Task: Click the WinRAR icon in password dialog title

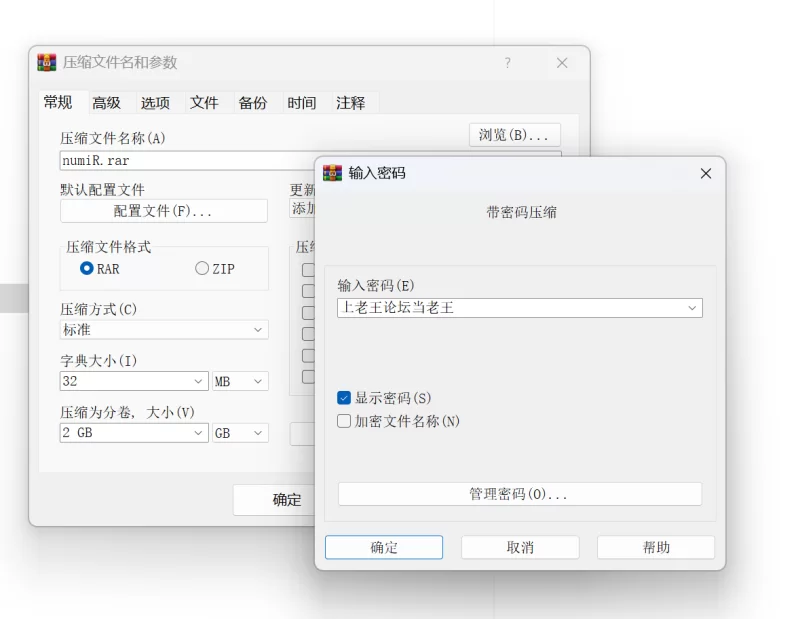Action: point(332,173)
